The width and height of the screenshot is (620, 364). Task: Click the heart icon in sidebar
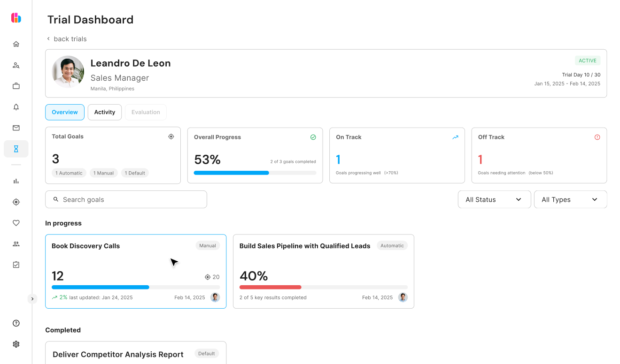pos(16,223)
